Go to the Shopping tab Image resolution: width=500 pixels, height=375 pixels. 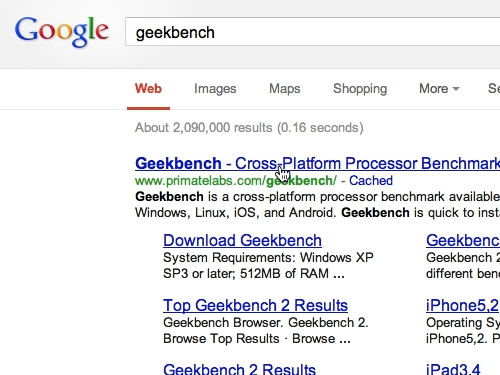pos(360,89)
